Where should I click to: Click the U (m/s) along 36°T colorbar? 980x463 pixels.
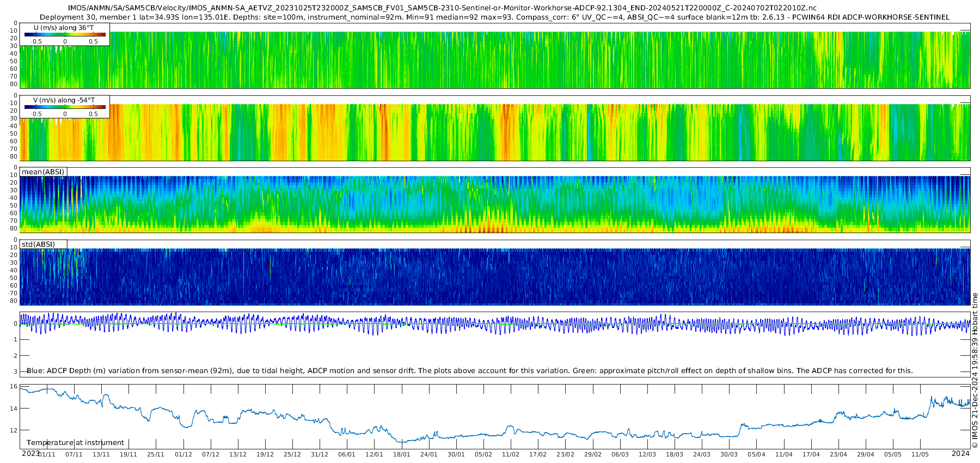pos(65,34)
